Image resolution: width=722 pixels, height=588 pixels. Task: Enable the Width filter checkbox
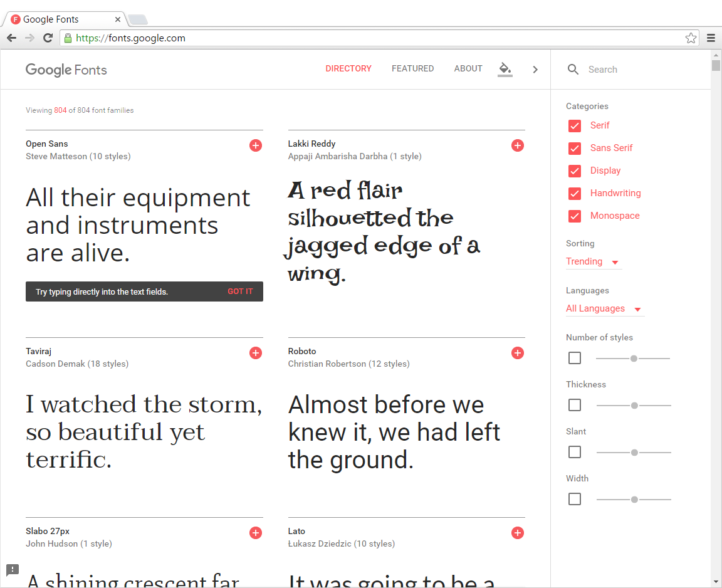click(574, 499)
